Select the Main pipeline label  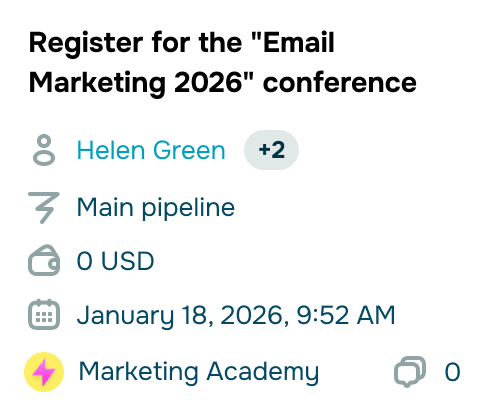[156, 208]
